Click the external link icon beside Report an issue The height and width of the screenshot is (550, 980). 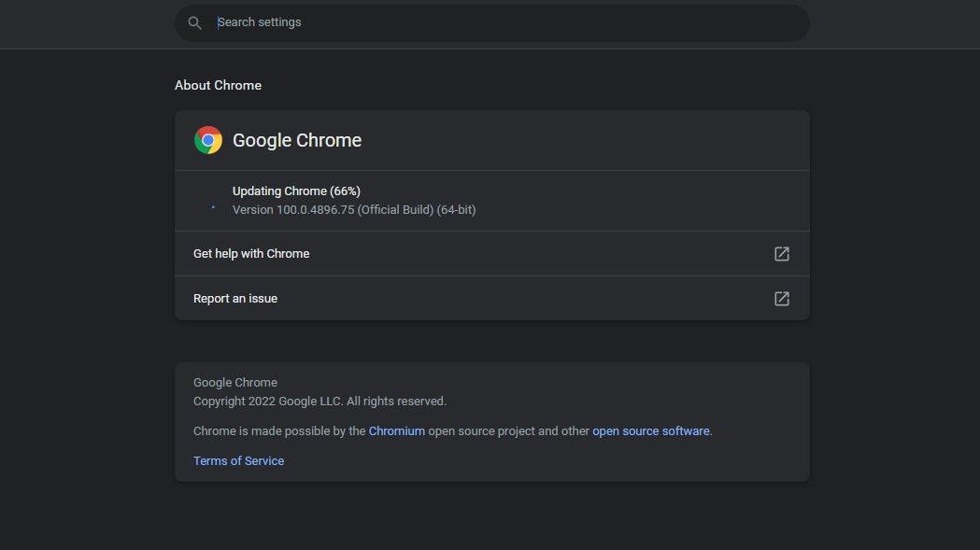tap(781, 298)
